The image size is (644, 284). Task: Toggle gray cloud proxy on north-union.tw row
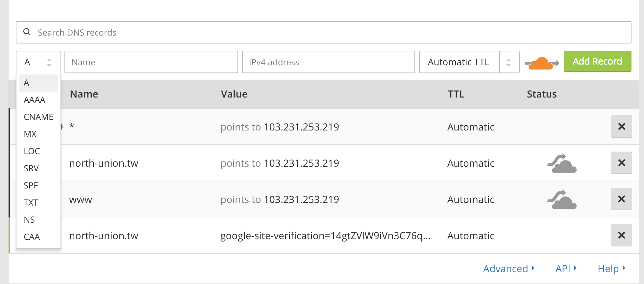coord(562,163)
